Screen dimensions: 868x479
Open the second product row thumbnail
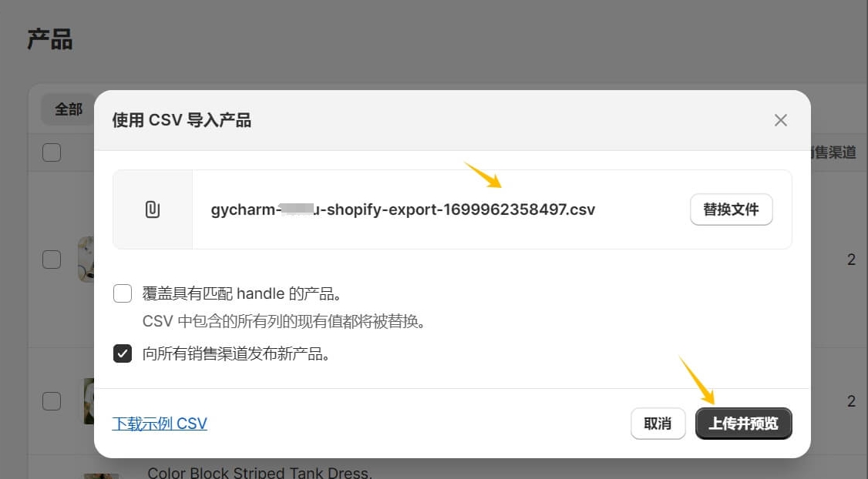click(89, 401)
